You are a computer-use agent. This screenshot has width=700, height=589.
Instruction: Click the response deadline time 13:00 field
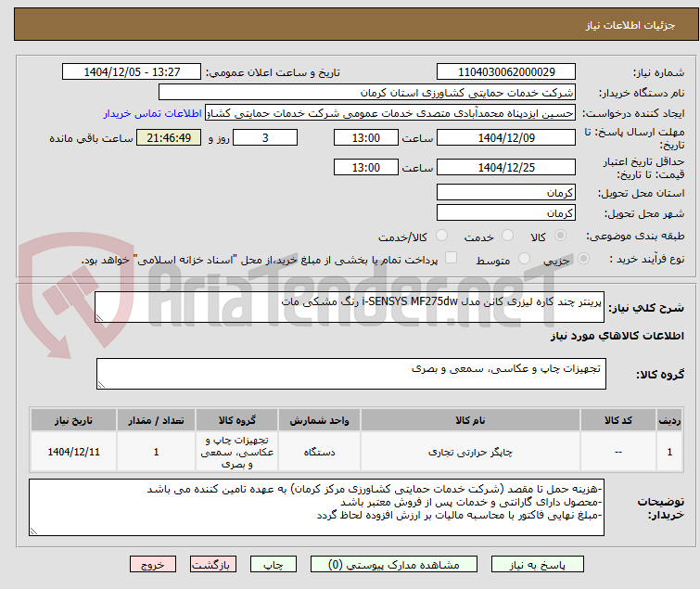click(366, 137)
